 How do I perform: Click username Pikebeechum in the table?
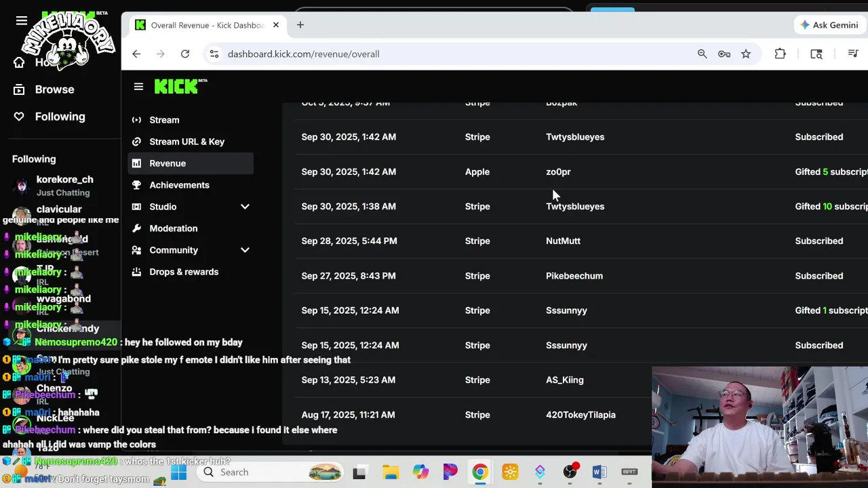pos(574,276)
